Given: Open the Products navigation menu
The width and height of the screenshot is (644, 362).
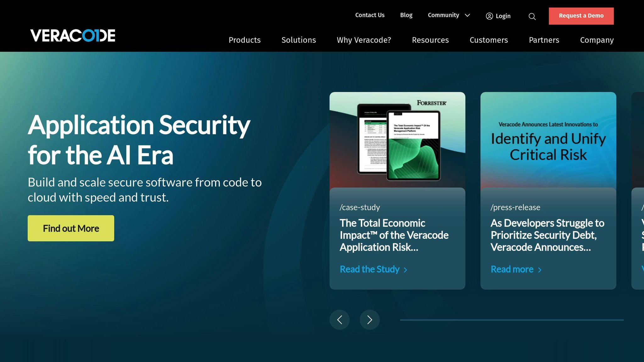Looking at the screenshot, I should pos(244,40).
